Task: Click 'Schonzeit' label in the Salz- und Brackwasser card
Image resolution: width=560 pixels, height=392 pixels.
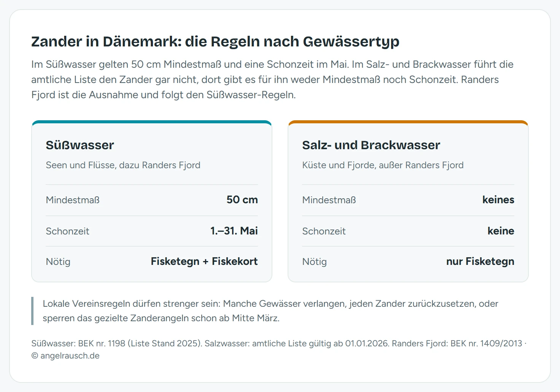Action: click(324, 231)
